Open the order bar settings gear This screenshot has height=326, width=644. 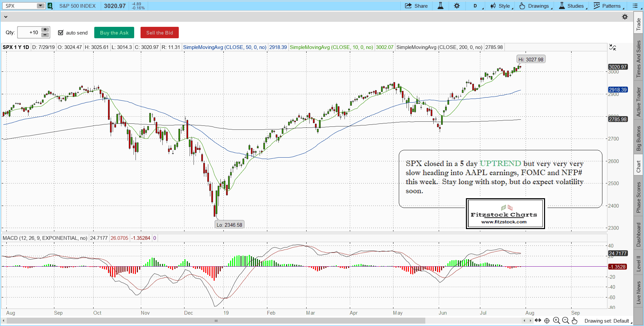625,17
